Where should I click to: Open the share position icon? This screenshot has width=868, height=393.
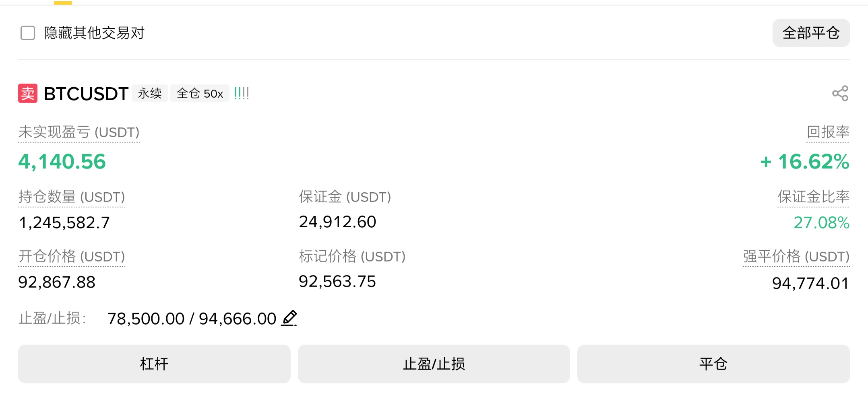coord(840,93)
